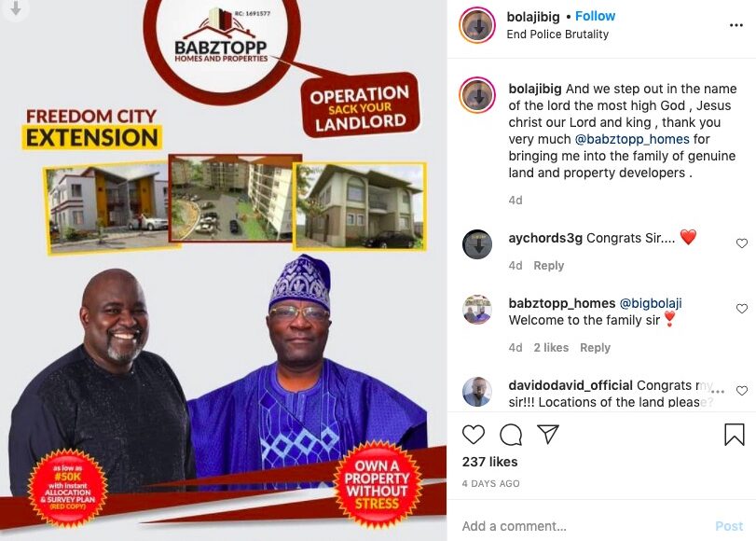This screenshot has width=756, height=541.
Task: Open babztopp_homes' avatar
Action: coord(477,310)
